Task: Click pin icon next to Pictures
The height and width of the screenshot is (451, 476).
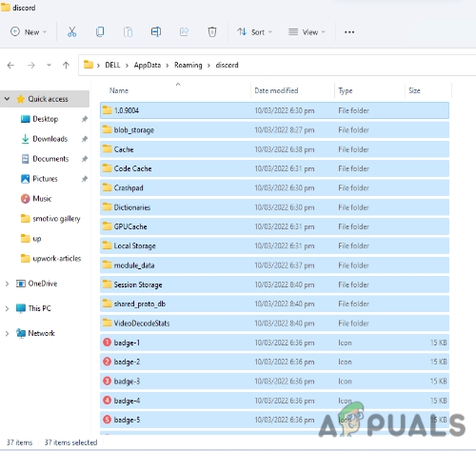Action: coord(85,179)
